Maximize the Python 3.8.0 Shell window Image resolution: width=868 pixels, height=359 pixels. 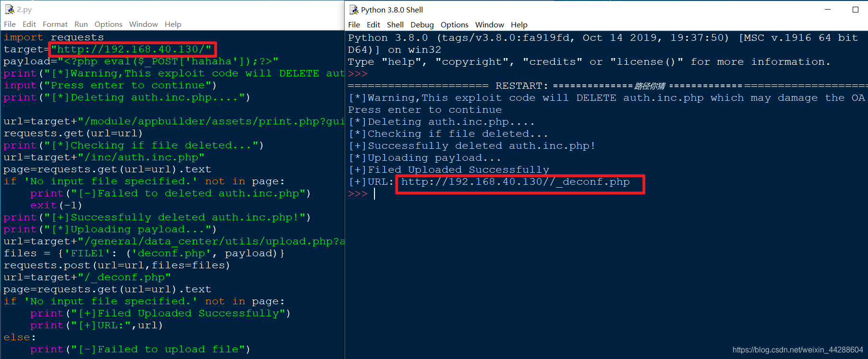856,9
